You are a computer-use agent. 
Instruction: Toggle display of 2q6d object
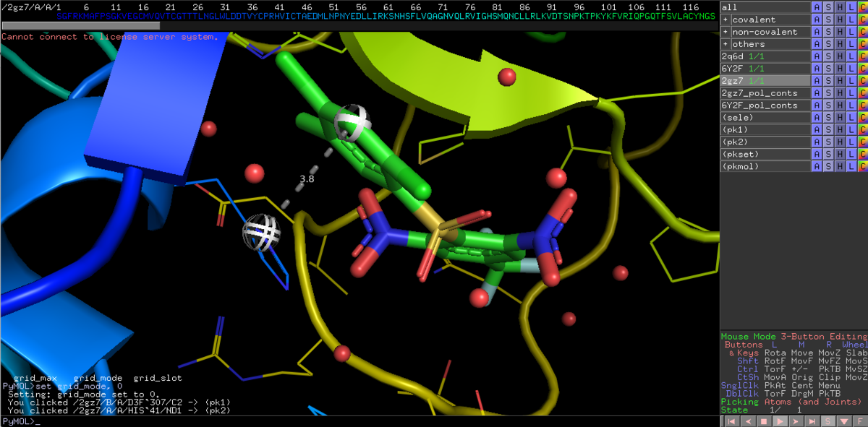765,56
